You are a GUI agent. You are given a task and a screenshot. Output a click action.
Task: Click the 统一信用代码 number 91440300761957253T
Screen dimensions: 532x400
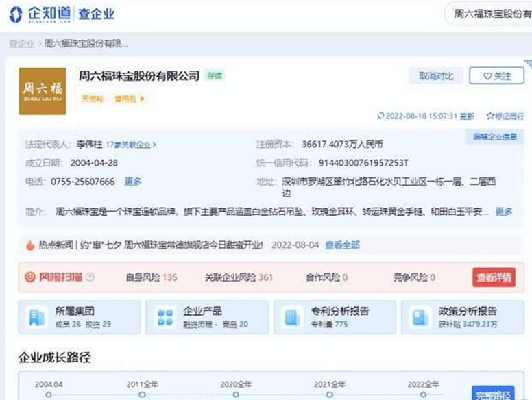click(x=363, y=163)
